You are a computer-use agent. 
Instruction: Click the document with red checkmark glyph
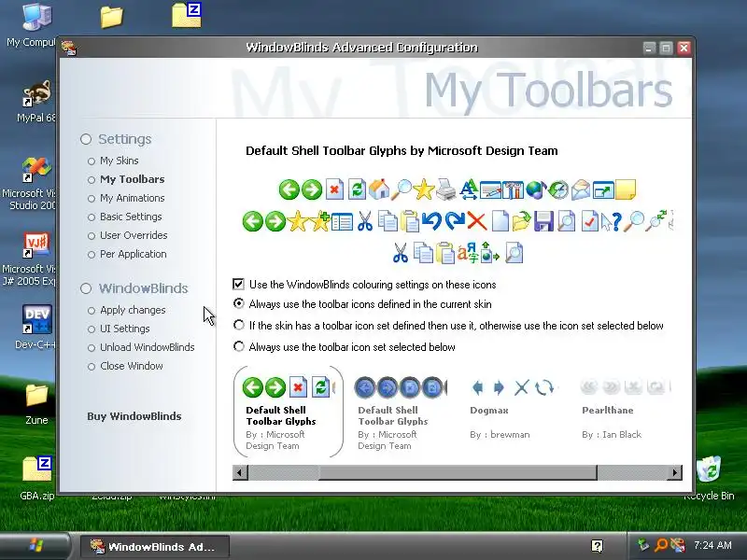tap(589, 221)
